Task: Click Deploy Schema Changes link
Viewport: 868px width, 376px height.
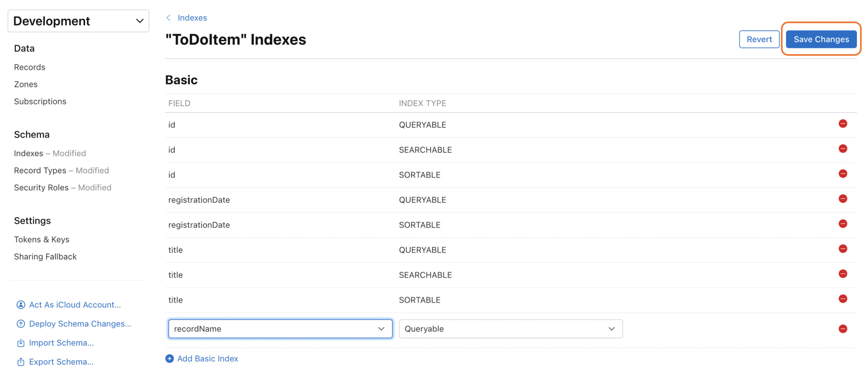Action: coord(80,324)
